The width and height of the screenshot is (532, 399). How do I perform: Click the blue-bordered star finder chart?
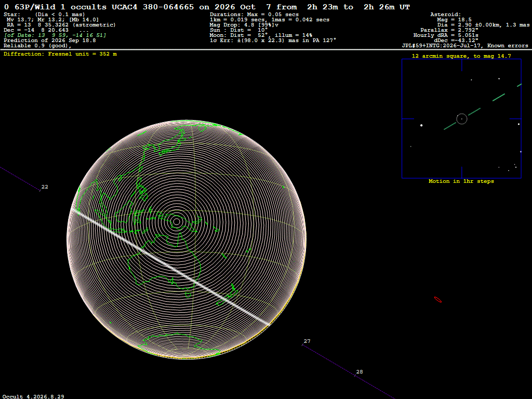(461, 119)
